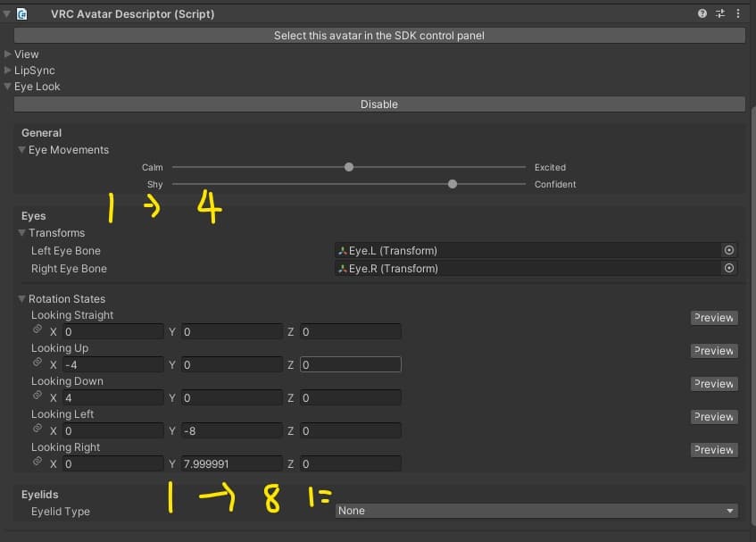756x542 pixels.
Task: Toggle link icon for Looking Straight rotation
Action: click(x=37, y=329)
